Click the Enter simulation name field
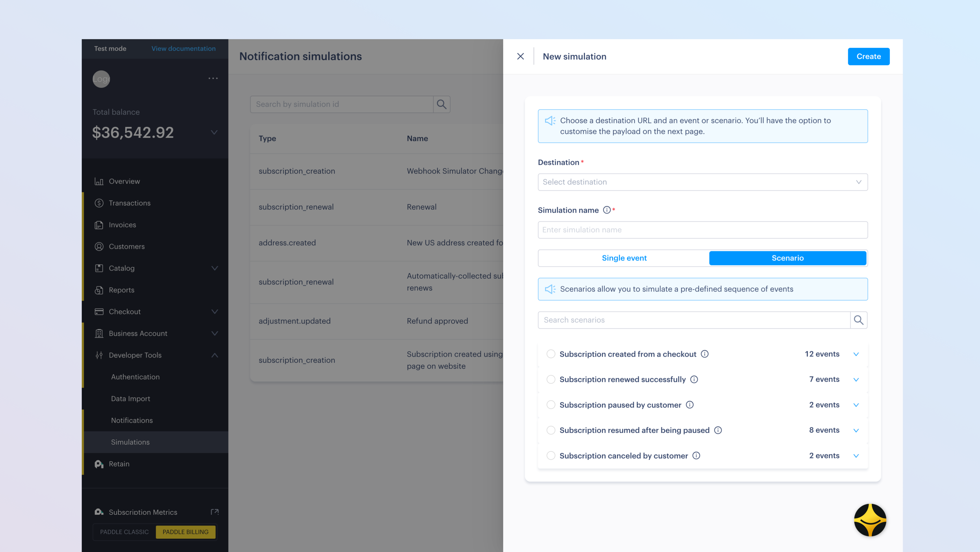980x552 pixels. pyautogui.click(x=702, y=230)
